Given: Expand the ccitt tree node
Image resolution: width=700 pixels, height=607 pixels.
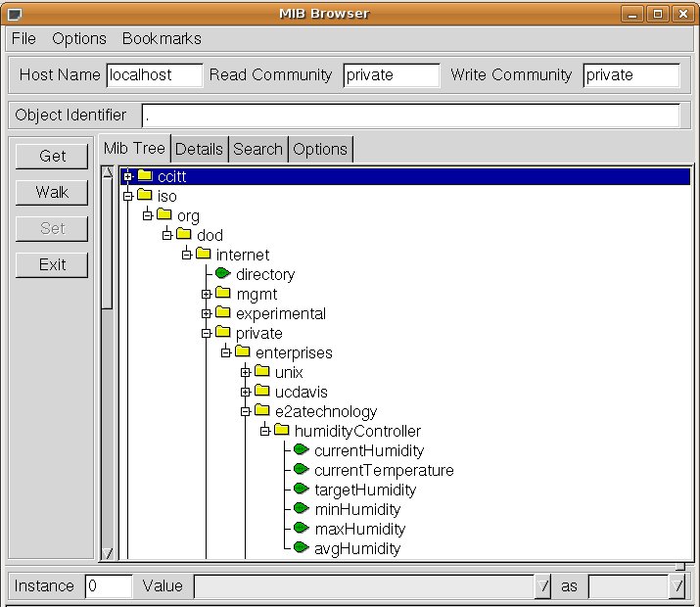Looking at the screenshot, I should point(127,176).
